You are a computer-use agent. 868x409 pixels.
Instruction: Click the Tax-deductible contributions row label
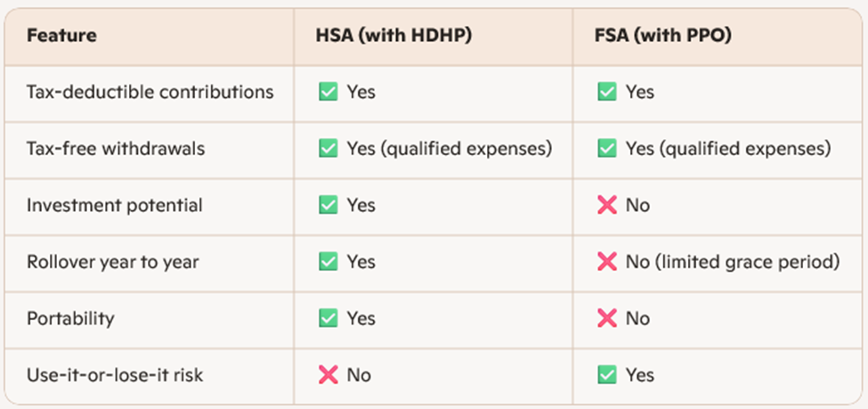[150, 92]
